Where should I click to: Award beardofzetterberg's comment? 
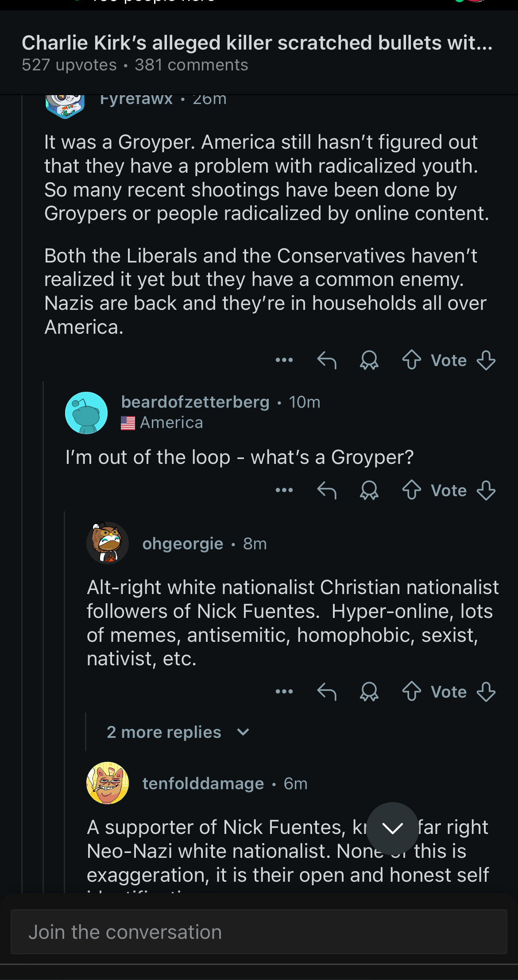tap(369, 490)
